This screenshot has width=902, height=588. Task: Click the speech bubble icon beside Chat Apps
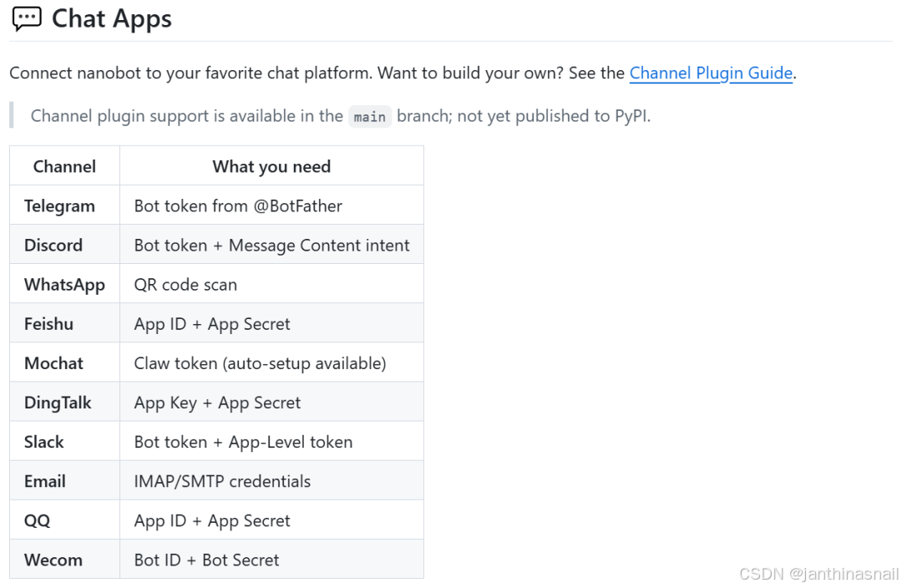(x=27, y=18)
